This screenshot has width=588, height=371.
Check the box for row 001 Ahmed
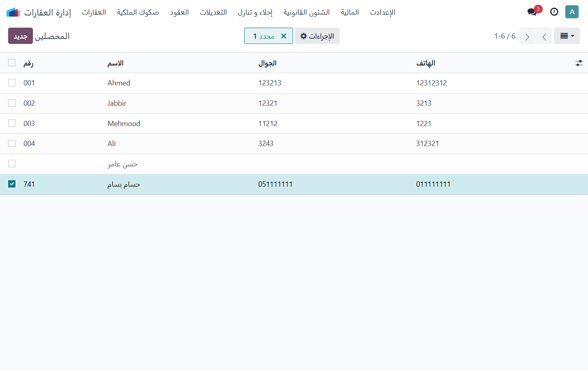pyautogui.click(x=12, y=83)
